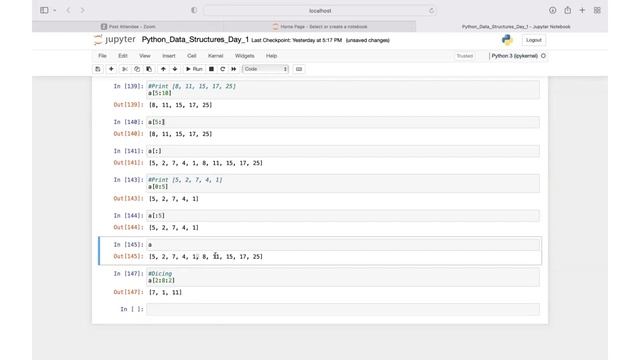Screen dimensions: 640x360
Task: Click input cell 141 containing a[:]
Action: (343, 151)
